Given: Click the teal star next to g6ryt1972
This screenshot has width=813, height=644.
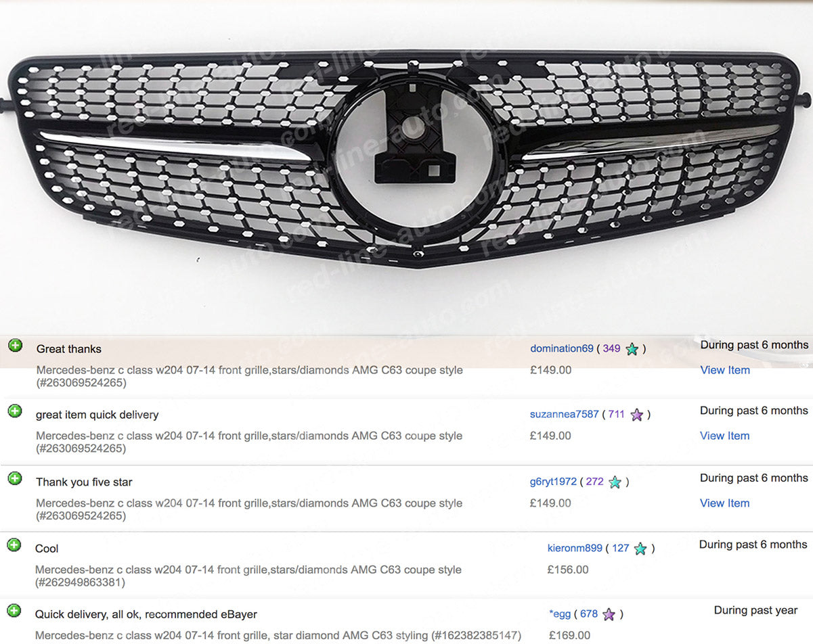Looking at the screenshot, I should [615, 482].
